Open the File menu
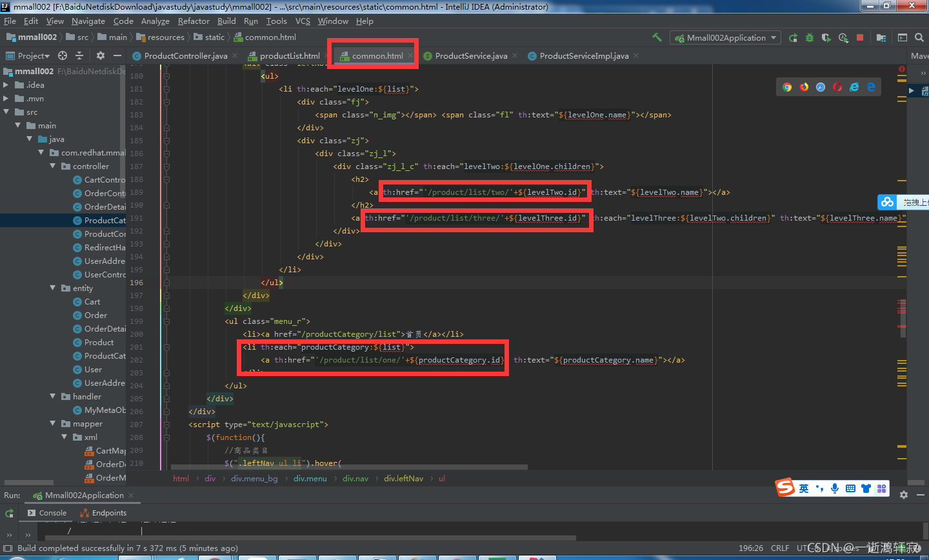 pos(10,21)
